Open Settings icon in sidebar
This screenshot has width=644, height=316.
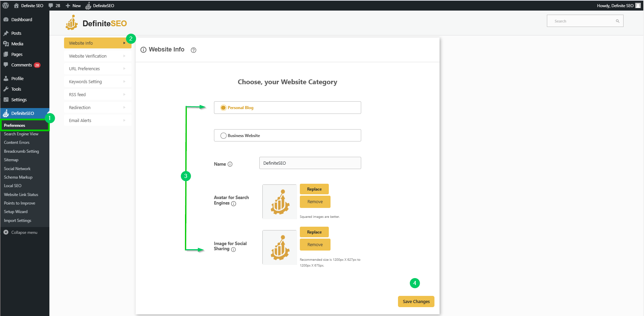point(6,100)
